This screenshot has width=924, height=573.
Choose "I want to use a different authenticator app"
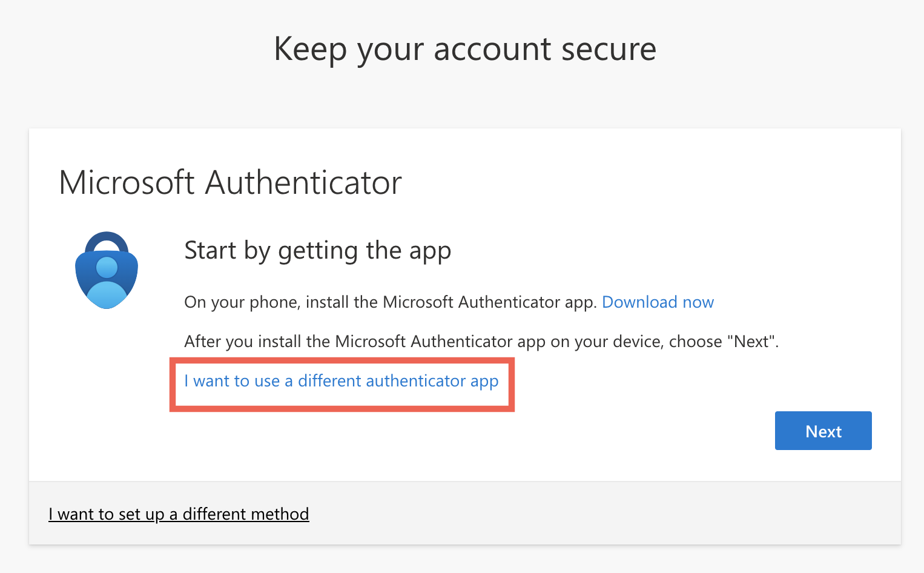341,381
